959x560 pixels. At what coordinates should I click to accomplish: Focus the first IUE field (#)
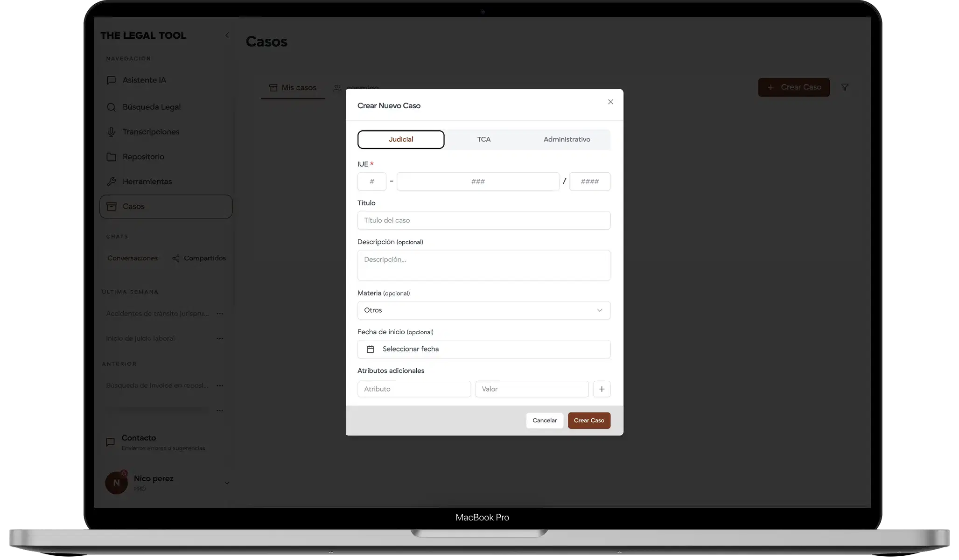click(372, 182)
